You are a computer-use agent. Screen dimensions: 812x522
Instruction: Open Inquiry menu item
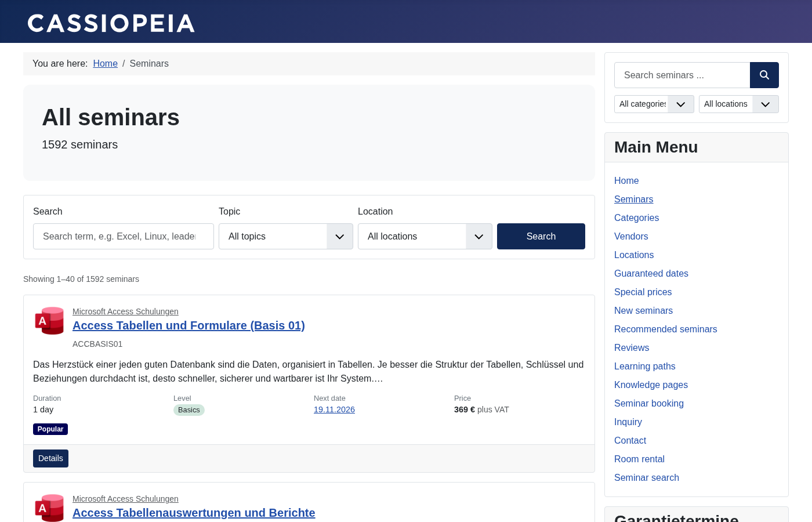628,422
